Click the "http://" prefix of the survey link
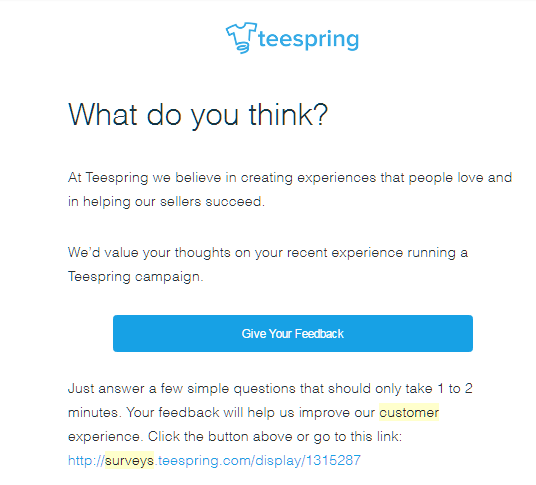 pyautogui.click(x=86, y=460)
